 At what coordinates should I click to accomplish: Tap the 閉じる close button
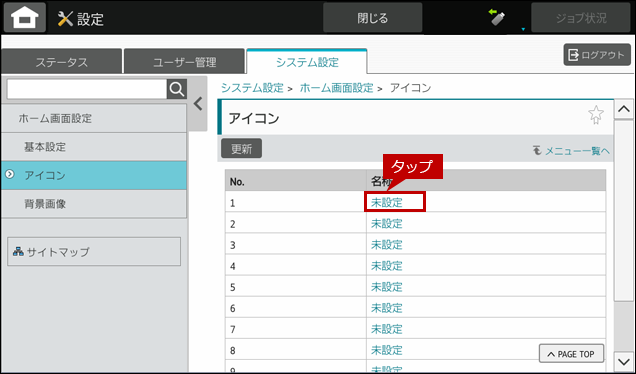click(x=373, y=18)
